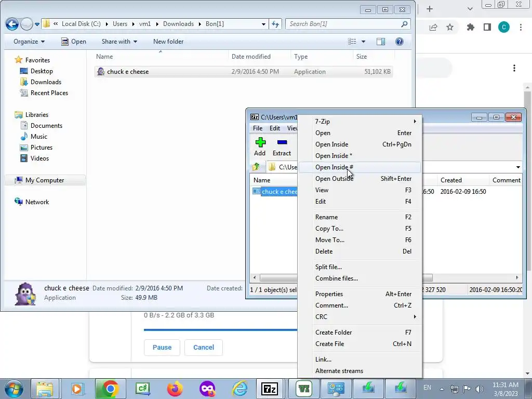Open 7-Zip taskbar icon

(270, 389)
